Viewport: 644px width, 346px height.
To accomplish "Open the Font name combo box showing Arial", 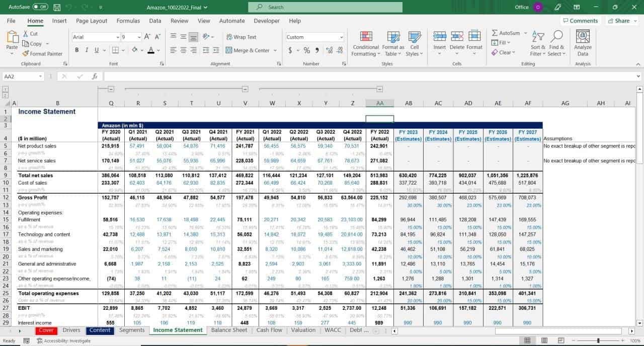I will (96, 37).
